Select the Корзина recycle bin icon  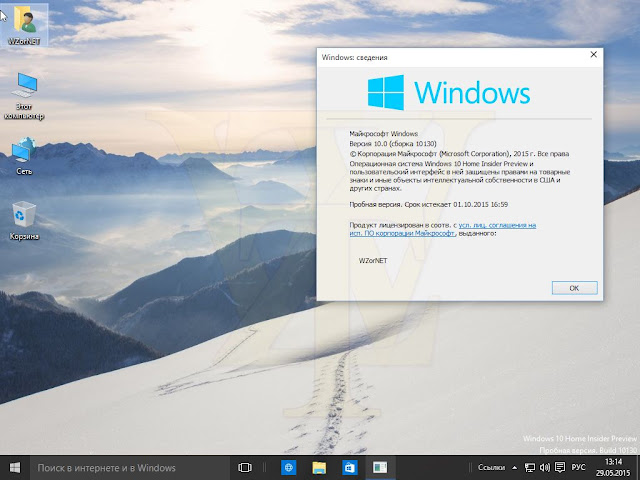(x=24, y=220)
